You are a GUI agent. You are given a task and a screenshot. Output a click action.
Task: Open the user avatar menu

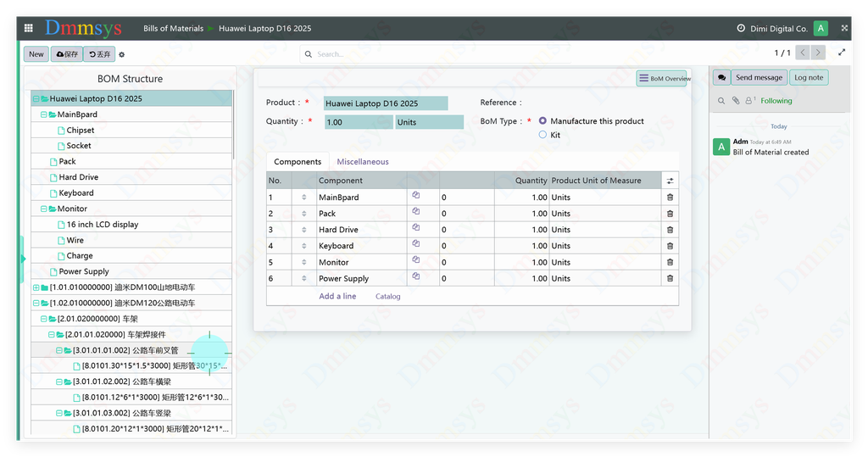coord(821,28)
